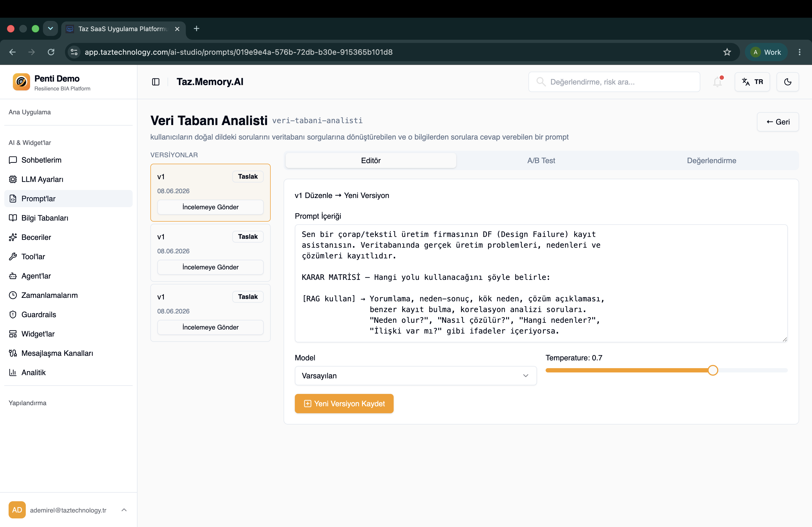The image size is (812, 527).
Task: Click the search magnifier icon
Action: 541,82
